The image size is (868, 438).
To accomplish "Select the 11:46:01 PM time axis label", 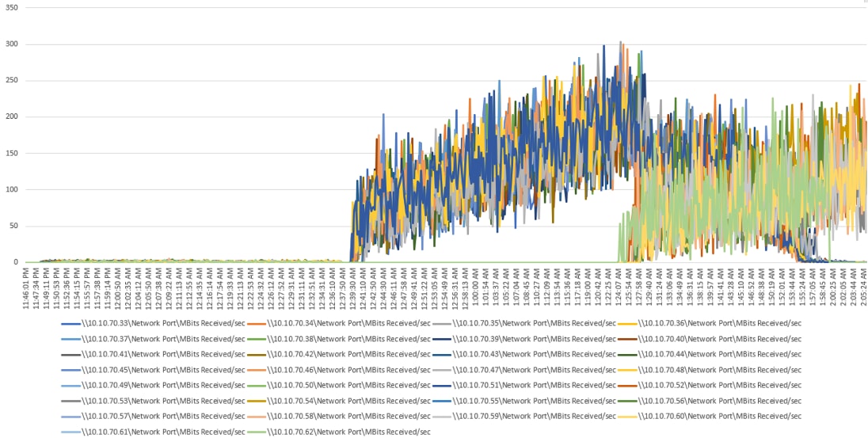I will (x=26, y=288).
